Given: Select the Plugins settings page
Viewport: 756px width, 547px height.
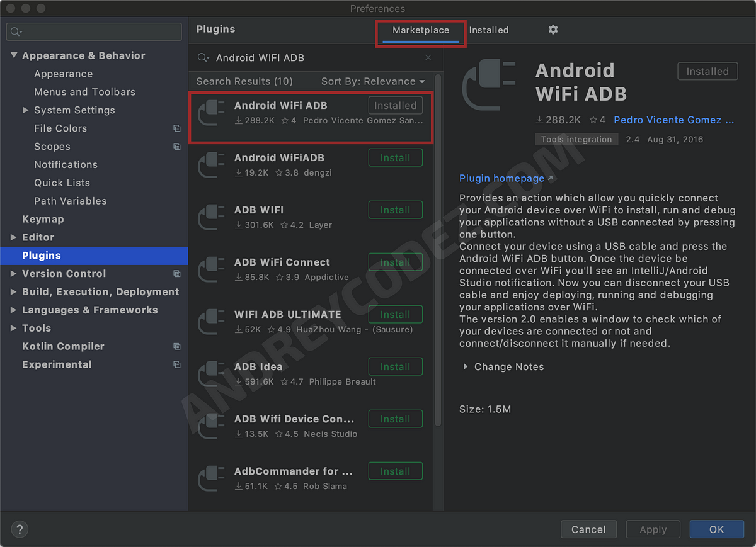Looking at the screenshot, I should click(x=94, y=256).
